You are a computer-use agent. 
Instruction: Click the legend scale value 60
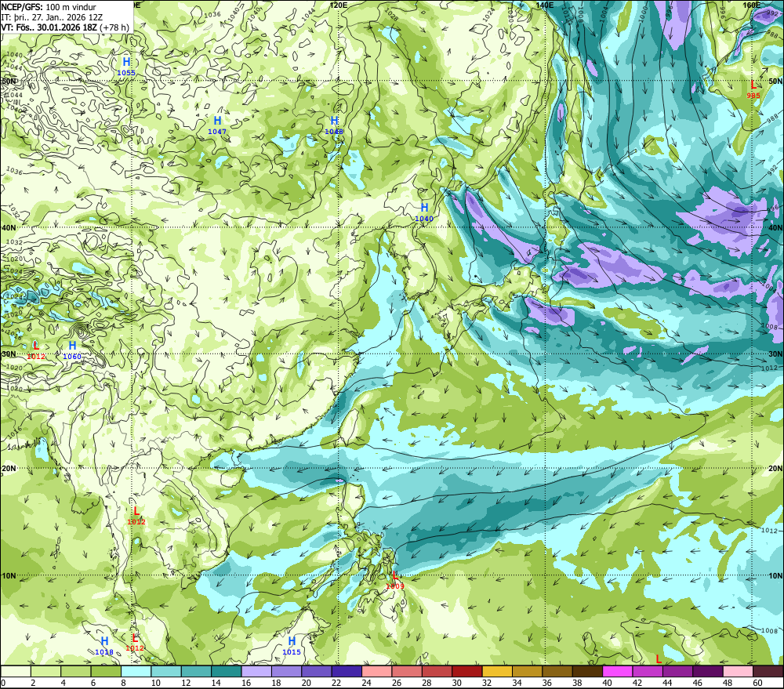[757, 683]
